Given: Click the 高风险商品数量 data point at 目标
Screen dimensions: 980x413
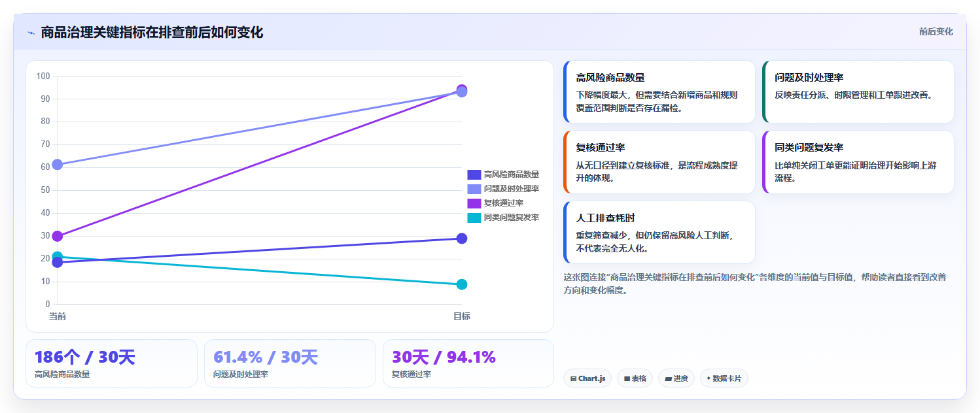Looking at the screenshot, I should (x=462, y=239).
